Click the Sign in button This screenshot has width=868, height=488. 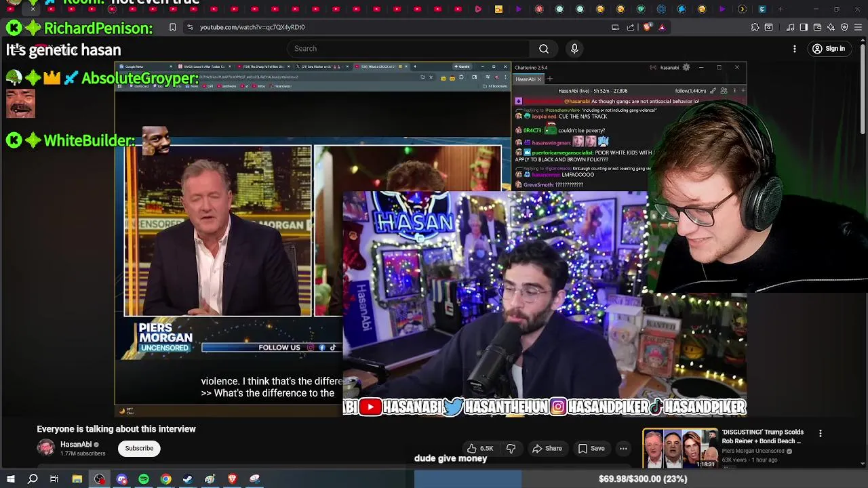pos(829,49)
